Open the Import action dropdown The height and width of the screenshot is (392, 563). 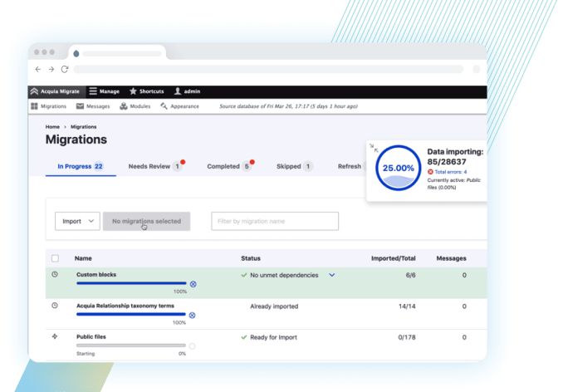tap(77, 221)
